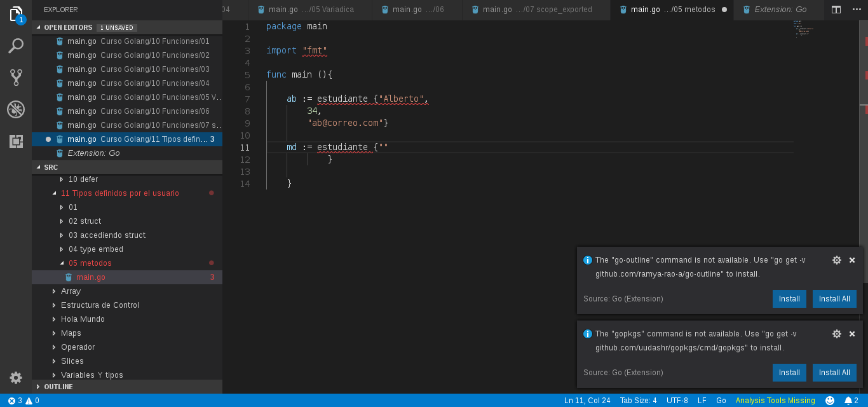
Task: Switch to main.go …/06 tab
Action: 417,10
